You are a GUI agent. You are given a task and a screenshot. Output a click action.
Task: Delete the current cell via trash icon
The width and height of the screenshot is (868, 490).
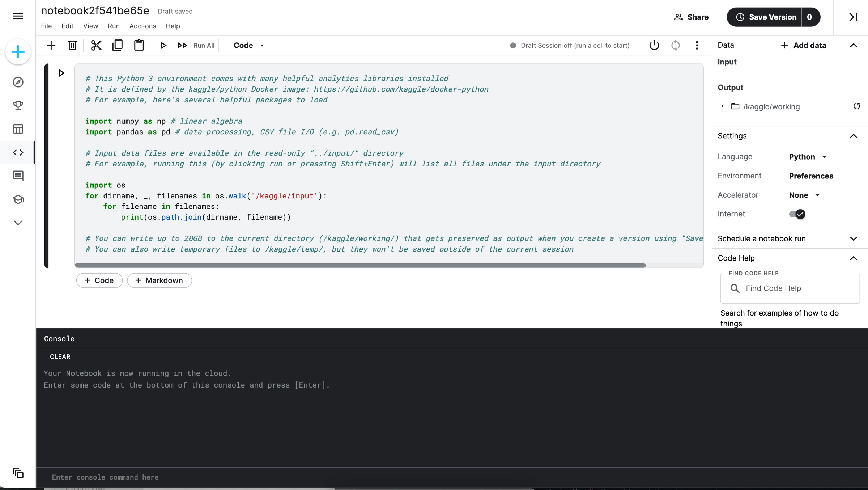(72, 45)
